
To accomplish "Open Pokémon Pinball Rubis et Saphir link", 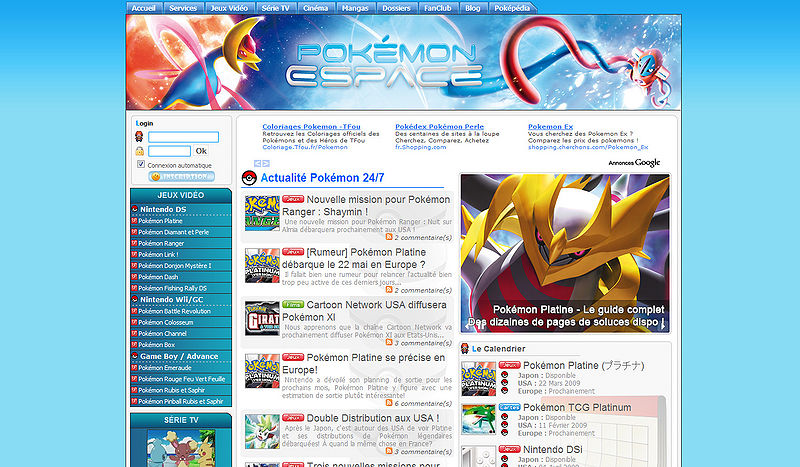I will tap(181, 402).
